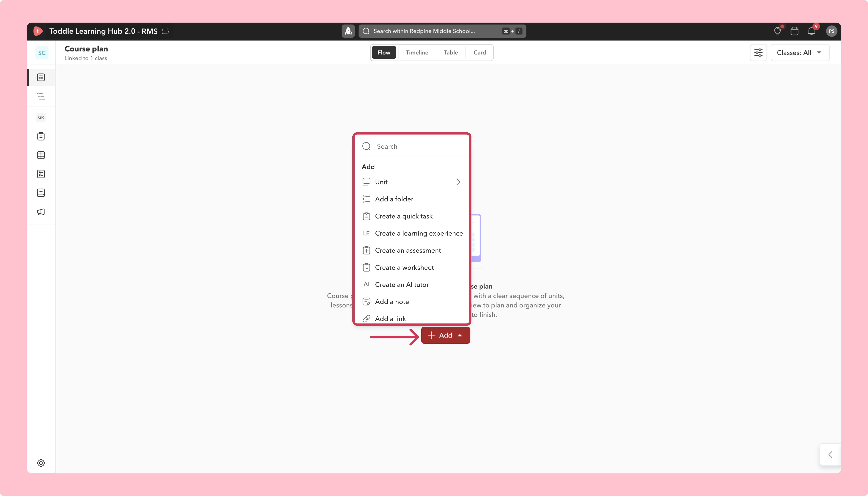The width and height of the screenshot is (868, 496).
Task: Click the GR badge in the sidebar
Action: coord(41,117)
